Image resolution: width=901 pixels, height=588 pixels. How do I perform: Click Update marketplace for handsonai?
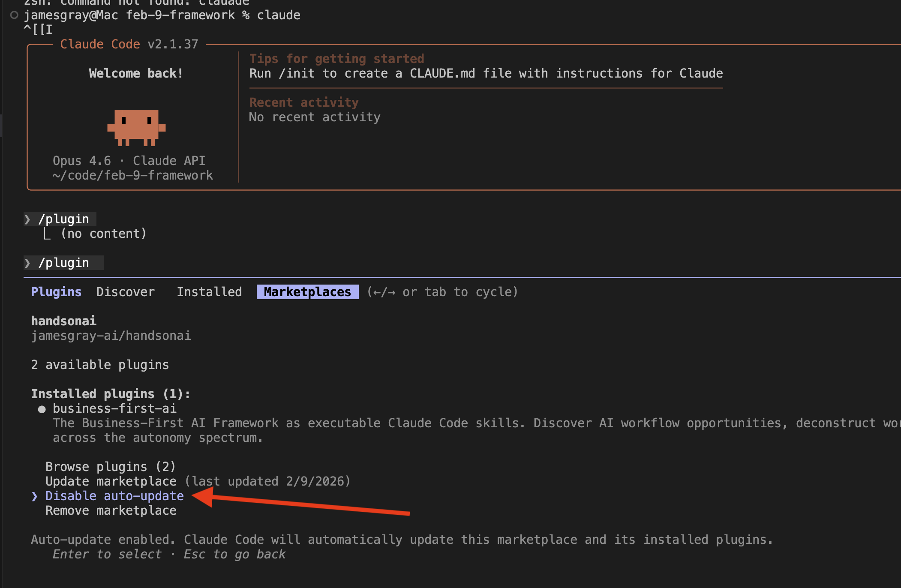[x=111, y=481]
